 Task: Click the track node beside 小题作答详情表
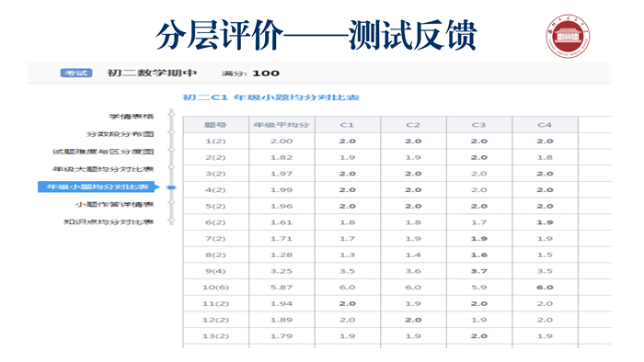tap(171, 202)
